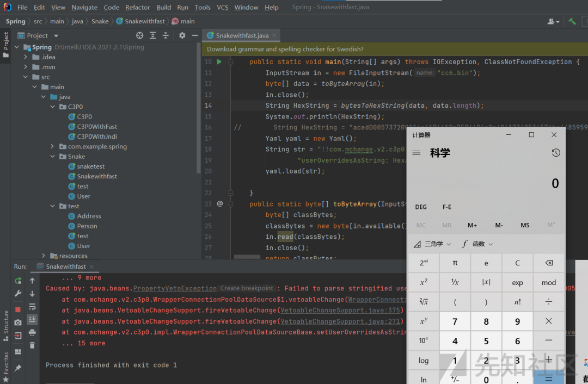Open Project panel settings gear

coord(182,35)
